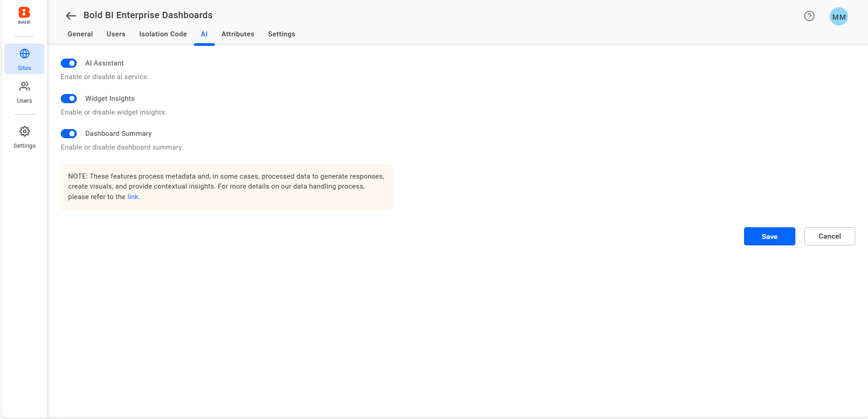Select the Isolation Code tab
The image size is (868, 419).
pyautogui.click(x=163, y=34)
